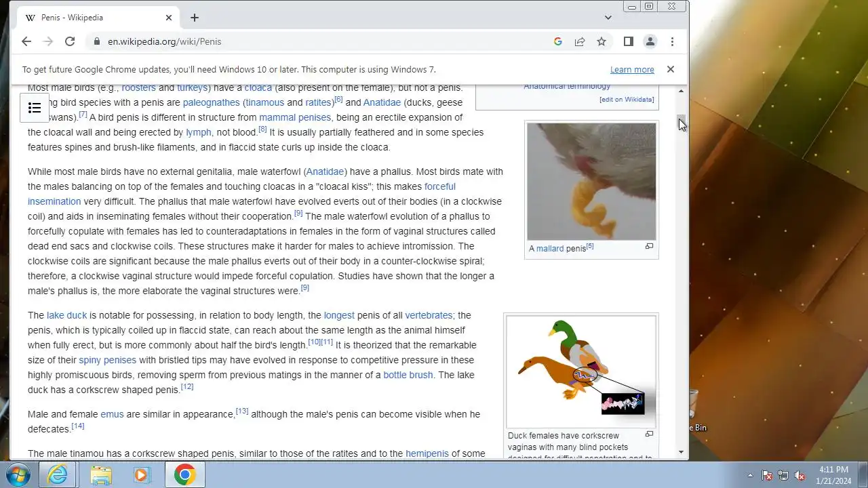This screenshot has height=488, width=868.
Task: Open Chrome side panel
Action: tap(629, 41)
